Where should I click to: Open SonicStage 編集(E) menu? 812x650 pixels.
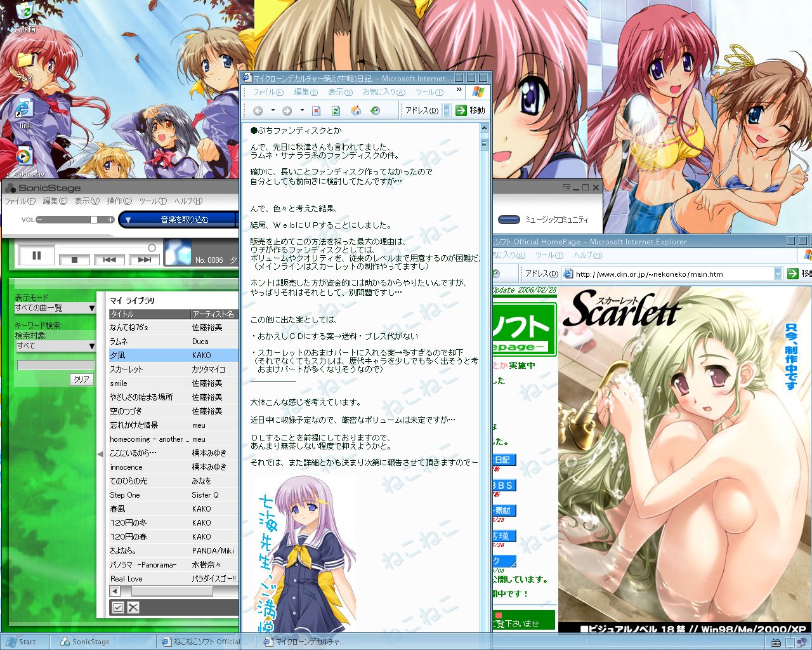[x=55, y=201]
